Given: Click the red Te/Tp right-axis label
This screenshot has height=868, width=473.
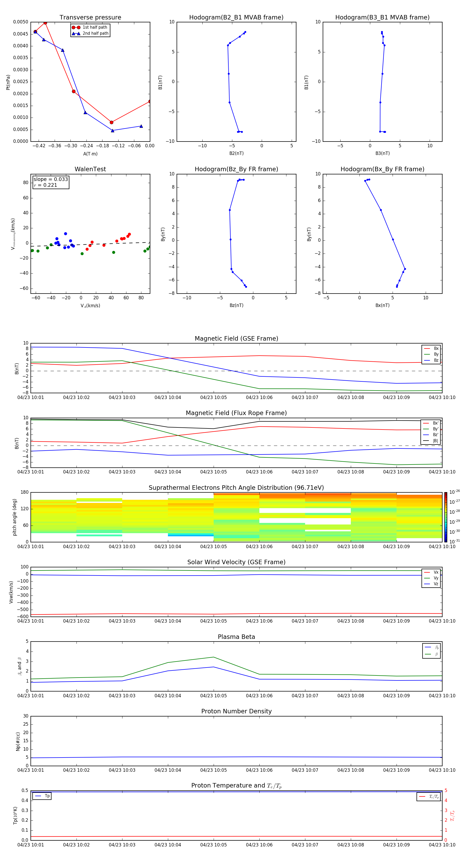Looking at the screenshot, I should 452,815.
